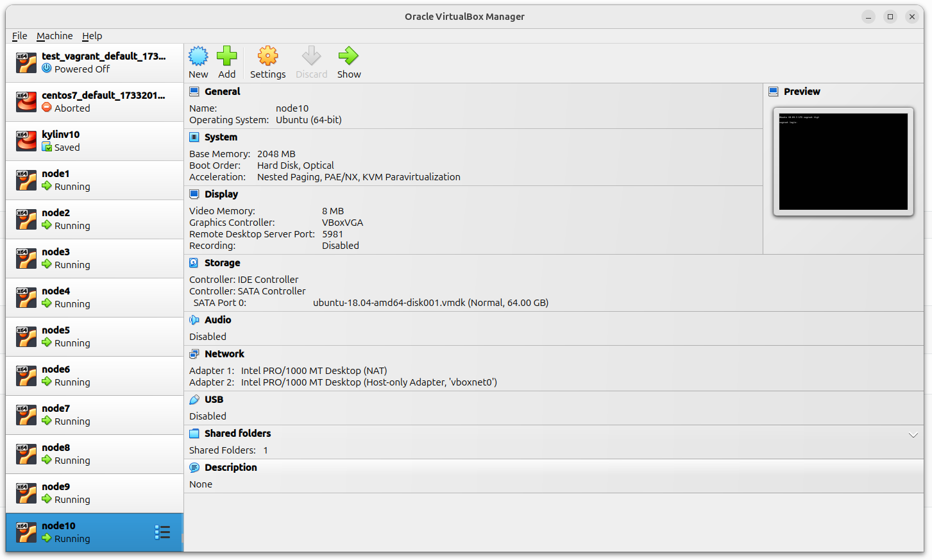Click the Storage section disk icon
The height and width of the screenshot is (560, 932).
[194, 263]
